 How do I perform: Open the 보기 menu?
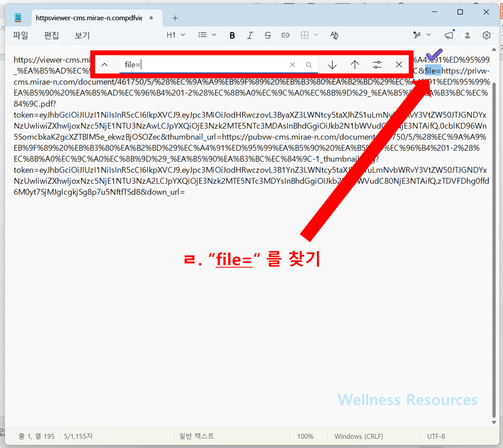[82, 35]
